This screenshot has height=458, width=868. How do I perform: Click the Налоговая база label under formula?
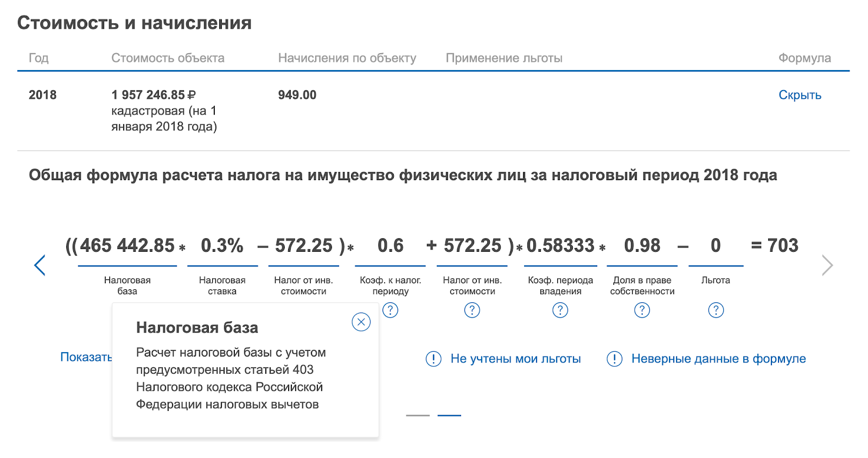[127, 285]
